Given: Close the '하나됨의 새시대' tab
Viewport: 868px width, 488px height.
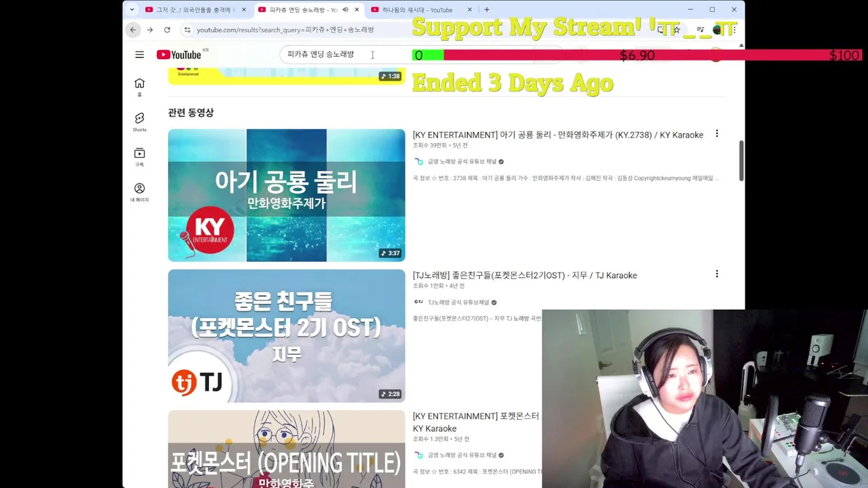Looking at the screenshot, I should pos(469,9).
